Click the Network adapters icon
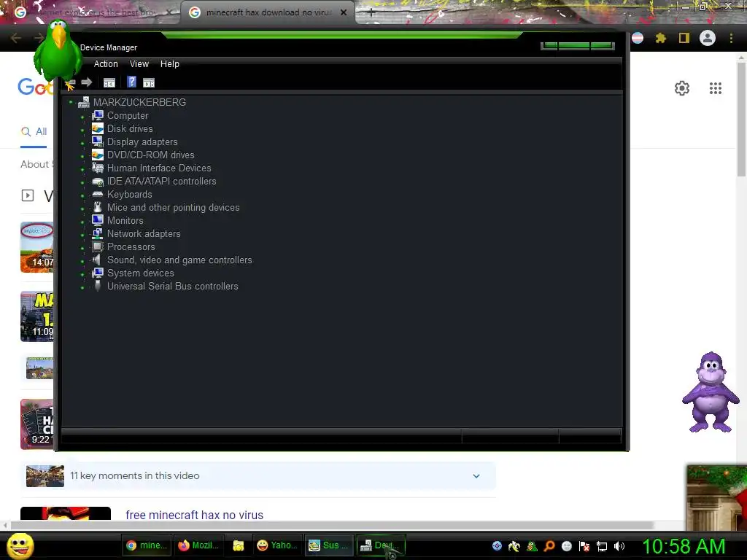The height and width of the screenshot is (560, 747). tap(97, 233)
